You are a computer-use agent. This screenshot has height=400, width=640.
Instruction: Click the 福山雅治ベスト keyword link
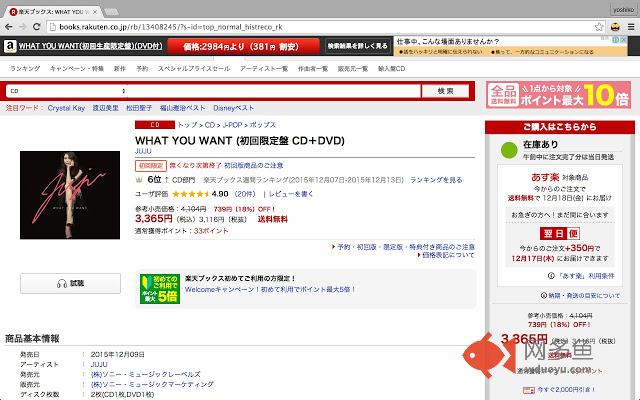(x=182, y=108)
